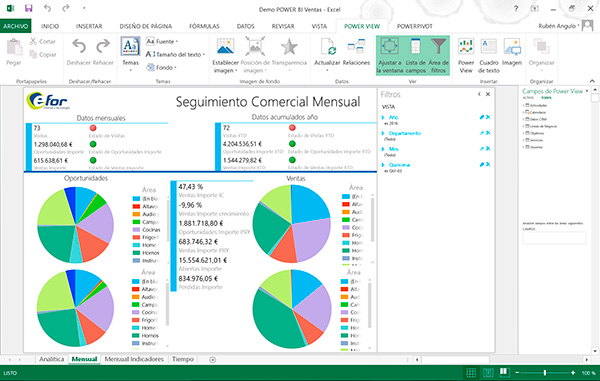600x381 pixels.
Task: Insert a Cuadro de texto text box
Action: tap(489, 55)
